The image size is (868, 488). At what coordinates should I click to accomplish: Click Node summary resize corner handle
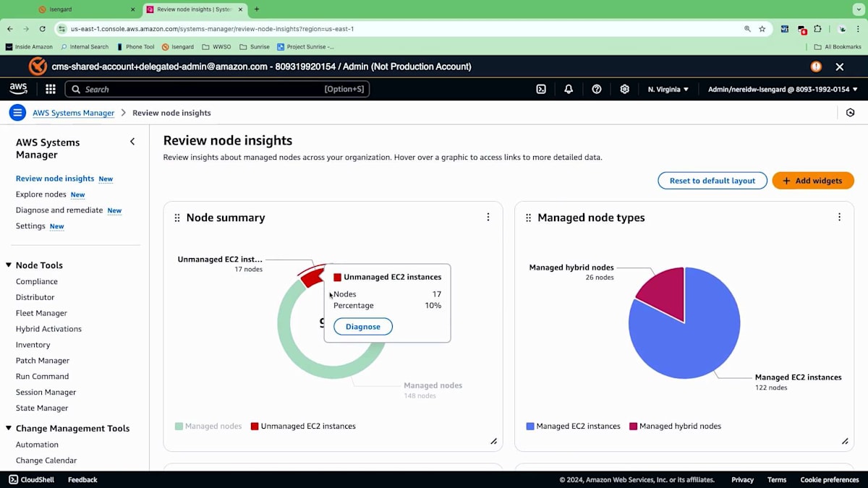point(494,441)
